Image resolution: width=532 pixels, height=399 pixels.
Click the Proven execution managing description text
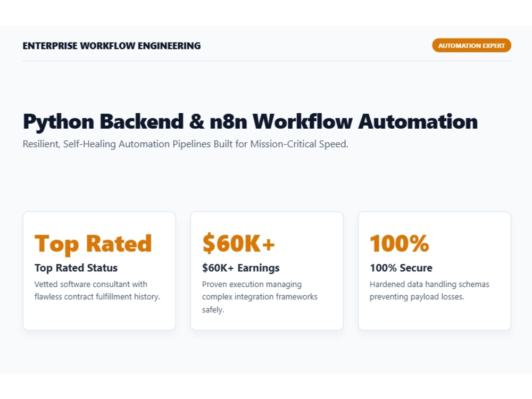click(260, 297)
